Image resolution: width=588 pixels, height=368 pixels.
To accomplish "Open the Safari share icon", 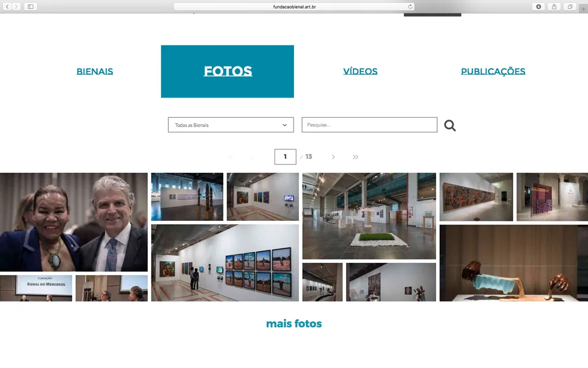I will click(554, 7).
